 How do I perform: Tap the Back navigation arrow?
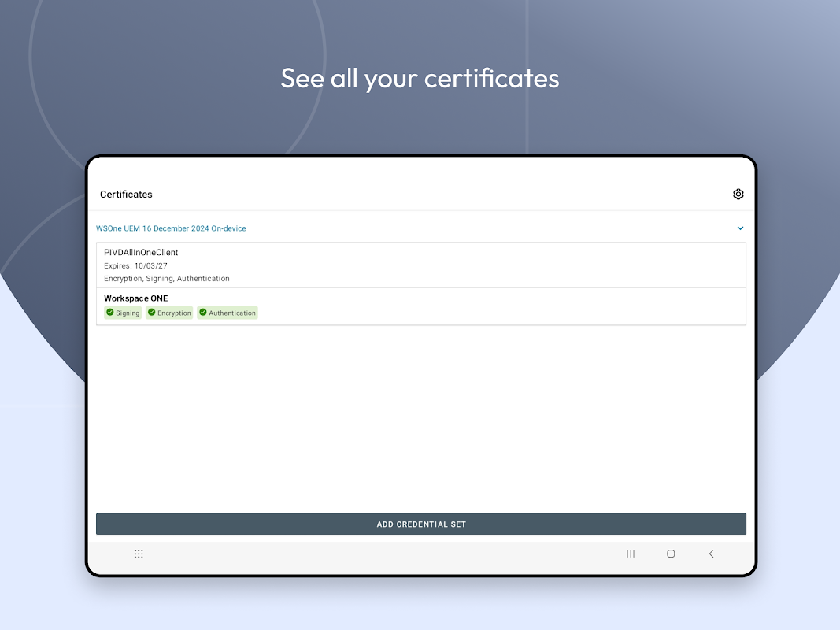click(712, 554)
